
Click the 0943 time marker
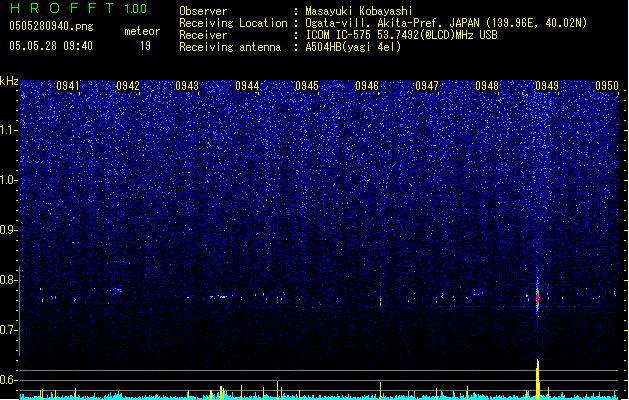187,86
